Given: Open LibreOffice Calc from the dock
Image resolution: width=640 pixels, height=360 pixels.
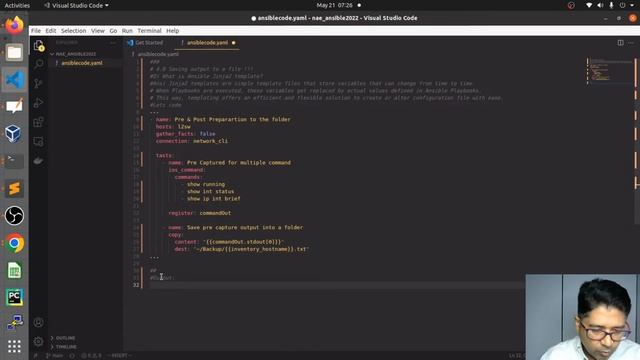Looking at the screenshot, I should point(14,270).
